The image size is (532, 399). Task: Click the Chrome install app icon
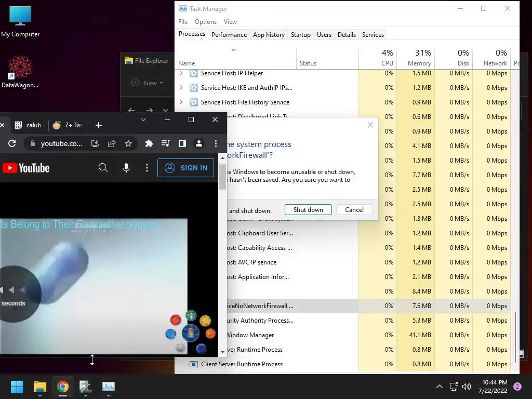tap(95, 143)
